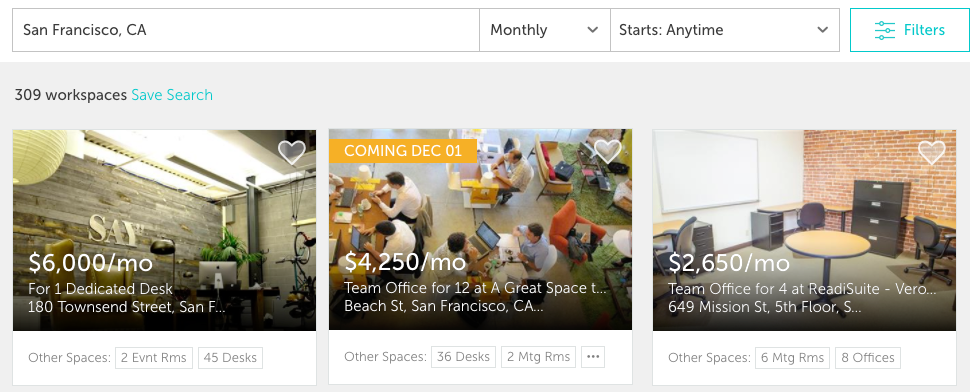This screenshot has width=970, height=392.
Task: Toggle heart on the Beach St team office
Action: [607, 151]
